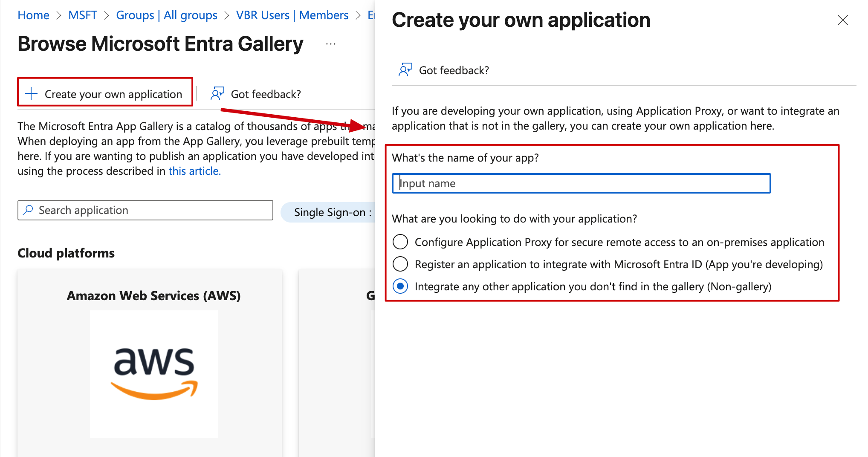Close the Create your own application panel

pos(842,20)
